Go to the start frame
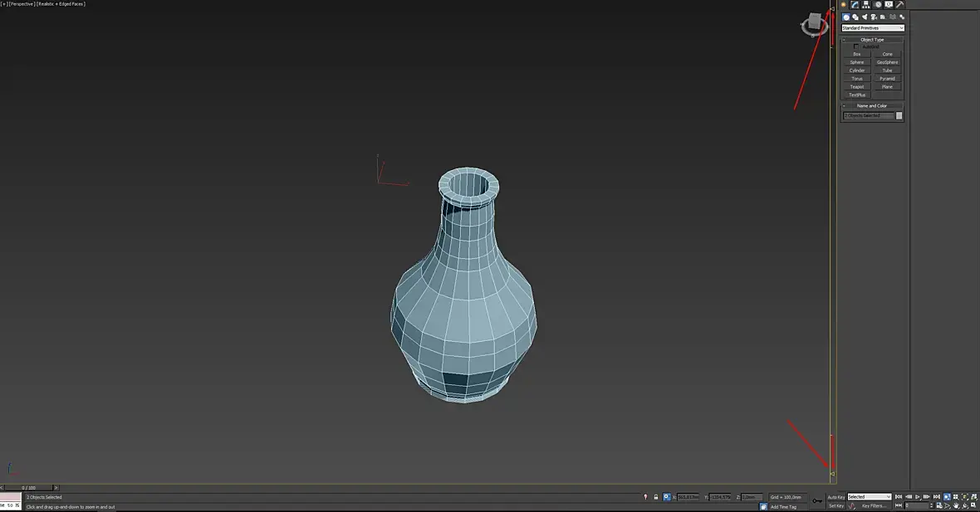The height and width of the screenshot is (512, 980). 899,497
